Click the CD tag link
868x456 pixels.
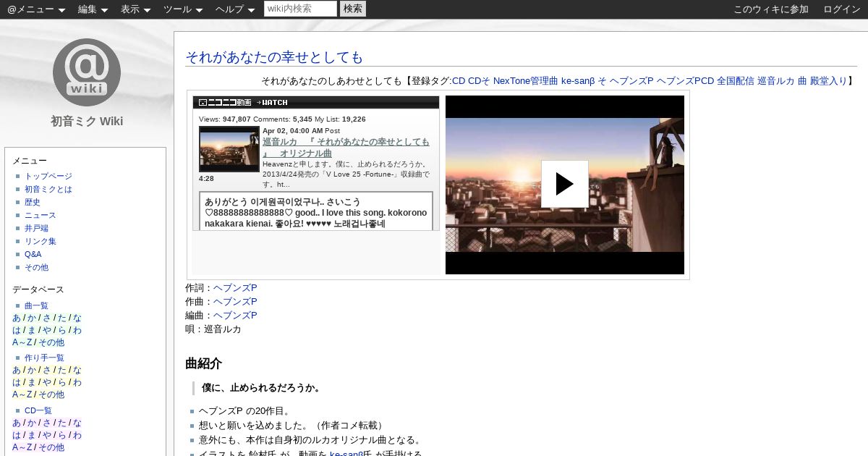[459, 81]
